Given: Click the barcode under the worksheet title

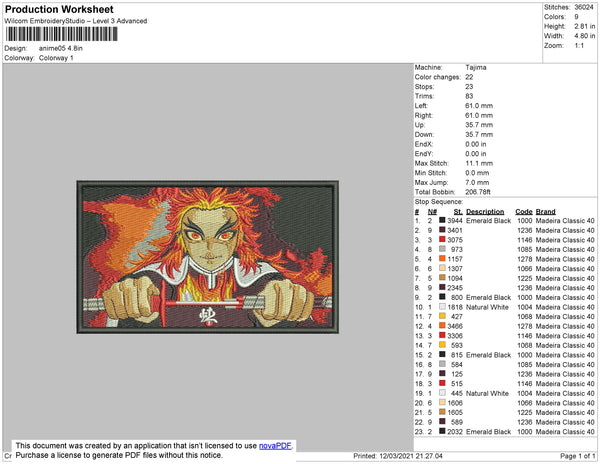Looking at the screenshot, I should pyautogui.click(x=62, y=34).
